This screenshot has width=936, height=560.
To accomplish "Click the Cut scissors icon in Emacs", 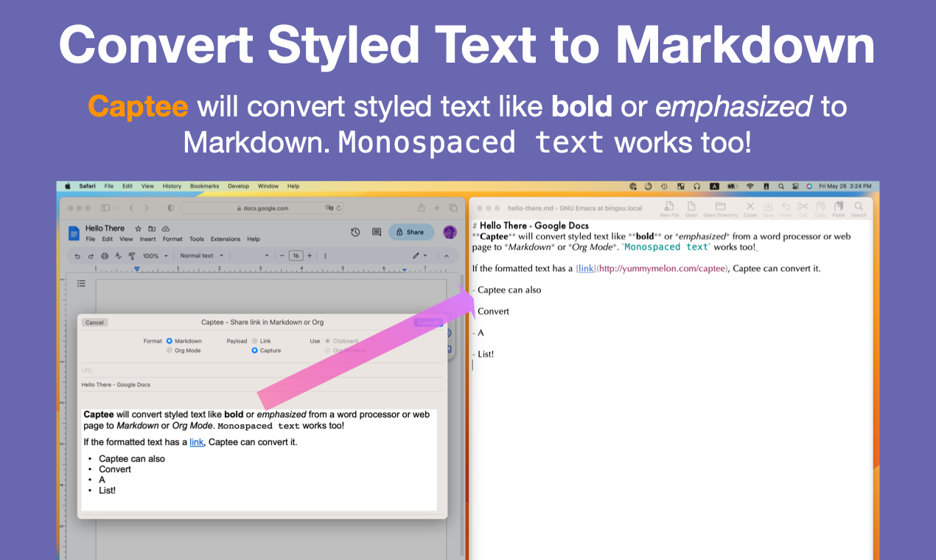I will point(803,206).
